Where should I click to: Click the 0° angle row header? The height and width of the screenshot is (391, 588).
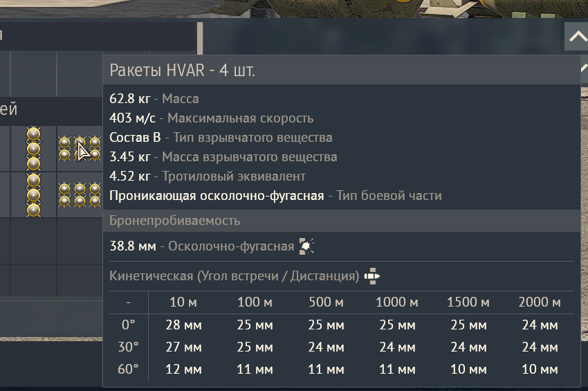[128, 325]
